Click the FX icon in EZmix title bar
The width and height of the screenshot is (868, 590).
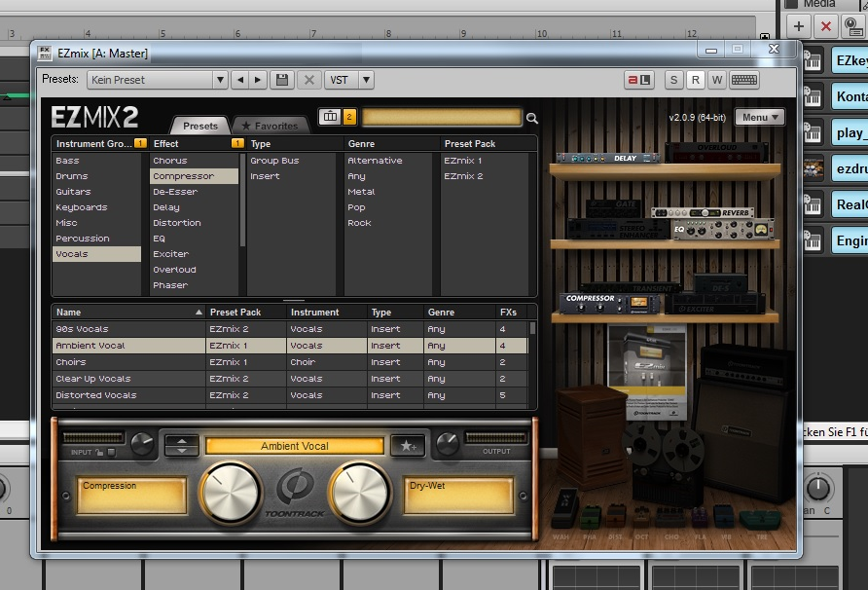(x=45, y=54)
